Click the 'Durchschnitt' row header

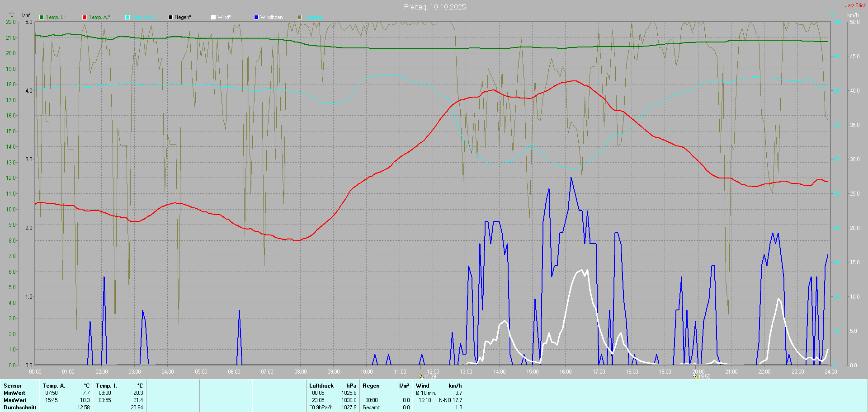point(20,407)
